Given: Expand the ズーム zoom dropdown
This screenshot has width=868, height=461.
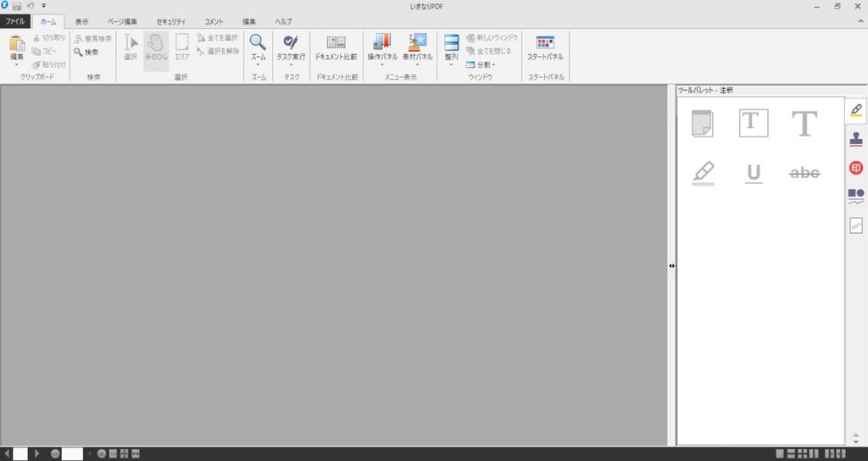Looking at the screenshot, I should click(258, 64).
